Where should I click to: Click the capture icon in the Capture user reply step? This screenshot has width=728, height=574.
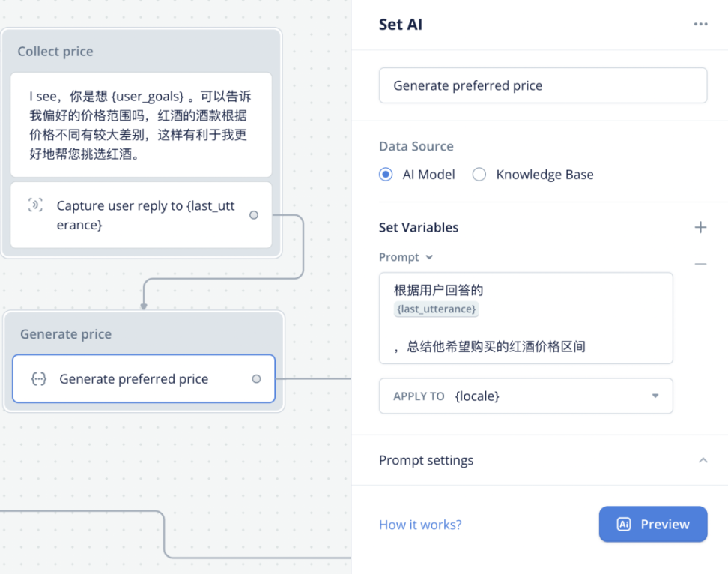[35, 205]
